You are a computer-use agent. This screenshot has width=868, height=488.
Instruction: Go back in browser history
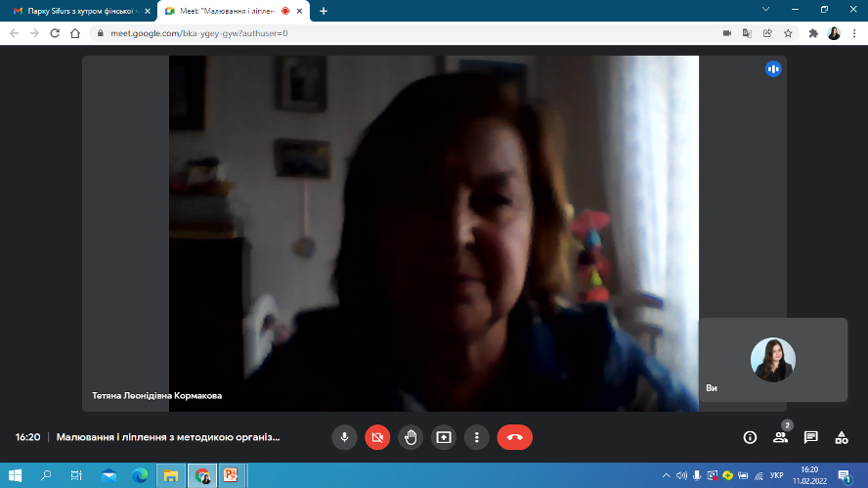pos(15,33)
